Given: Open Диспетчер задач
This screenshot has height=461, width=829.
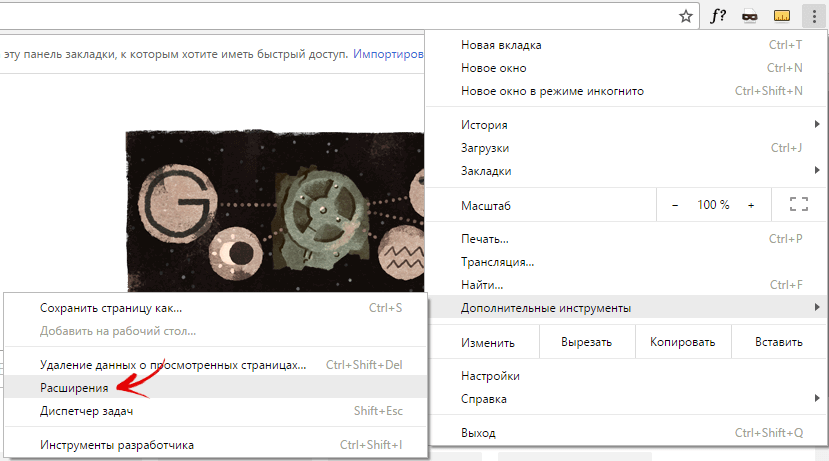Looking at the screenshot, I should click(86, 411).
